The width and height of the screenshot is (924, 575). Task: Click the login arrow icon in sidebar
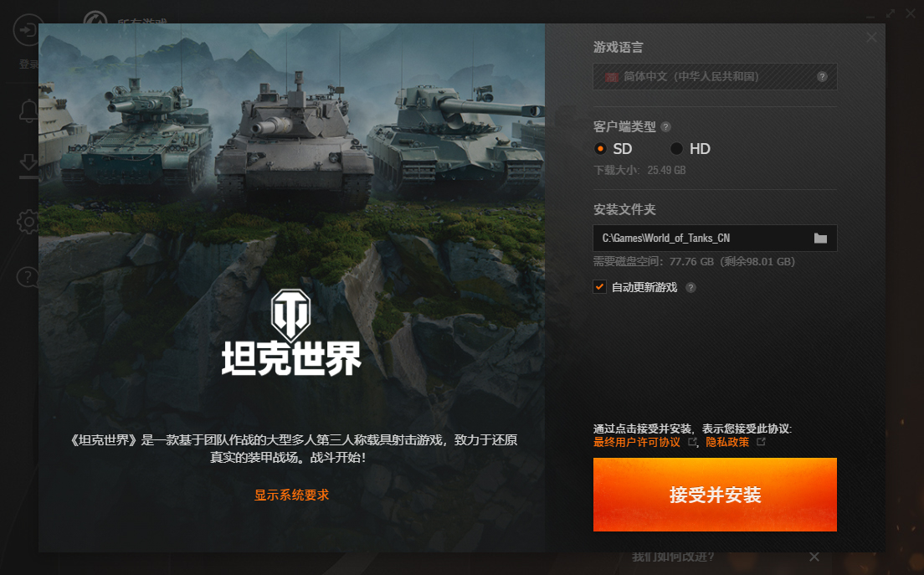point(27,30)
